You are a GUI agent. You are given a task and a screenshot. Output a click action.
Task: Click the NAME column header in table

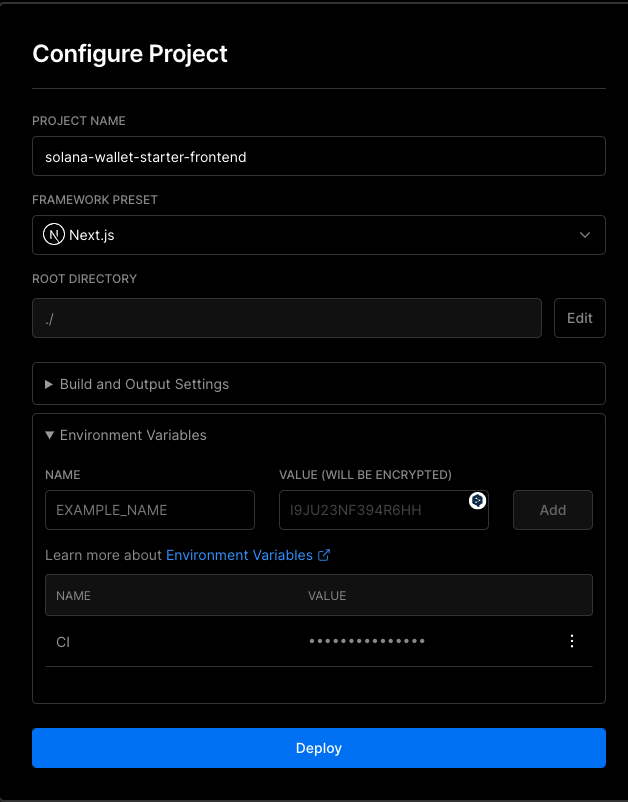[73, 596]
